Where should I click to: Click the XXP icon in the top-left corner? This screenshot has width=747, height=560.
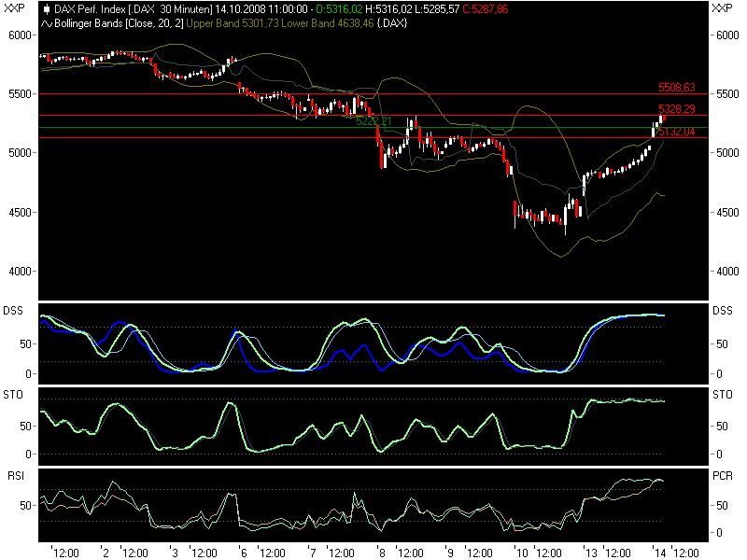click(14, 7)
